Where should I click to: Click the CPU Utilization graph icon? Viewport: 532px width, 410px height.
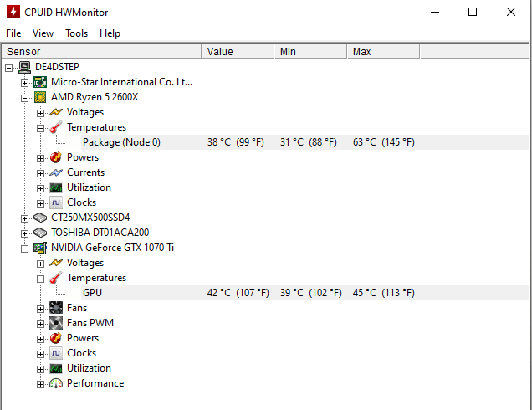pyautogui.click(x=56, y=187)
